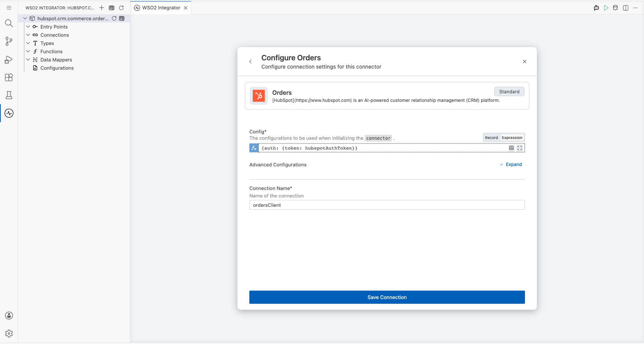The image size is (644, 344).
Task: Switch Config mode to Expression
Action: pyautogui.click(x=512, y=138)
